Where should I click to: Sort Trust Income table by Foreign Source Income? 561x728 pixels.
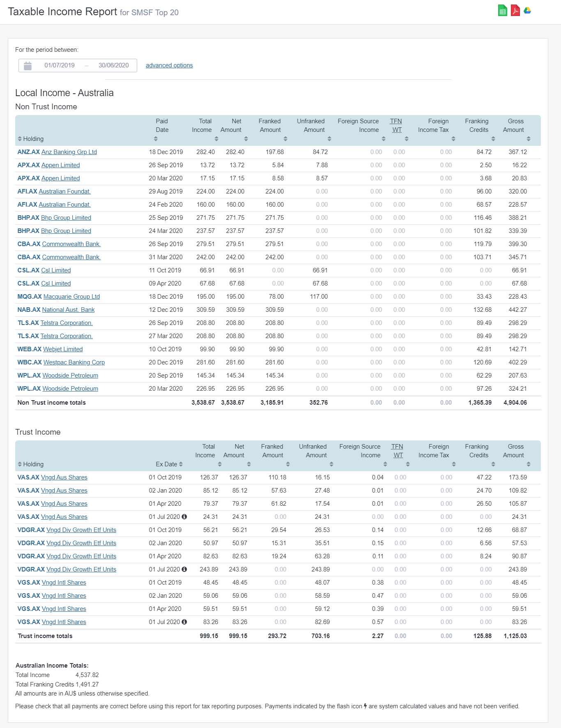click(x=385, y=464)
